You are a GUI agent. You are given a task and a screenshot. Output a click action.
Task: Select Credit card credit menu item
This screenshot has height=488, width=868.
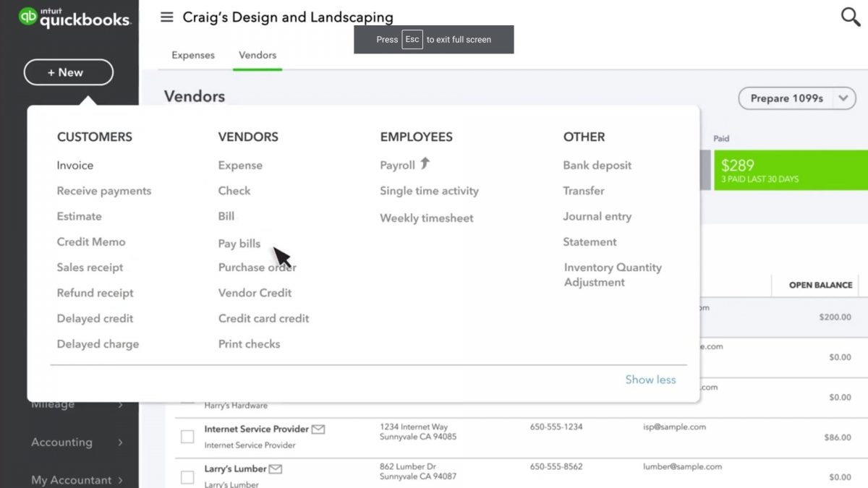pyautogui.click(x=264, y=319)
